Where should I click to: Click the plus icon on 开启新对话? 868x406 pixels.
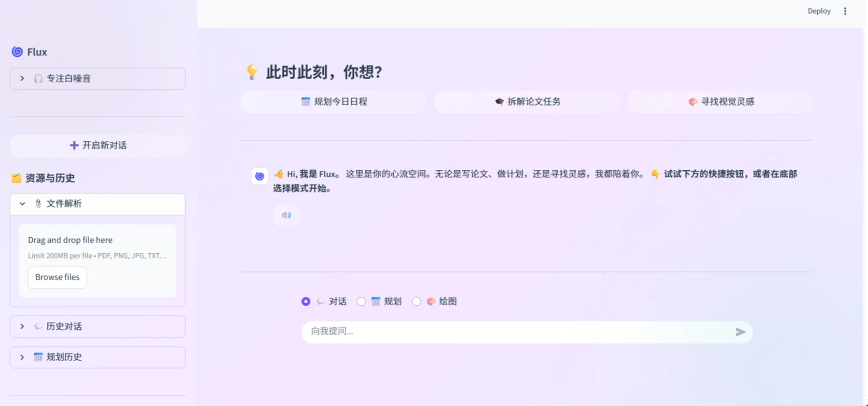[74, 145]
